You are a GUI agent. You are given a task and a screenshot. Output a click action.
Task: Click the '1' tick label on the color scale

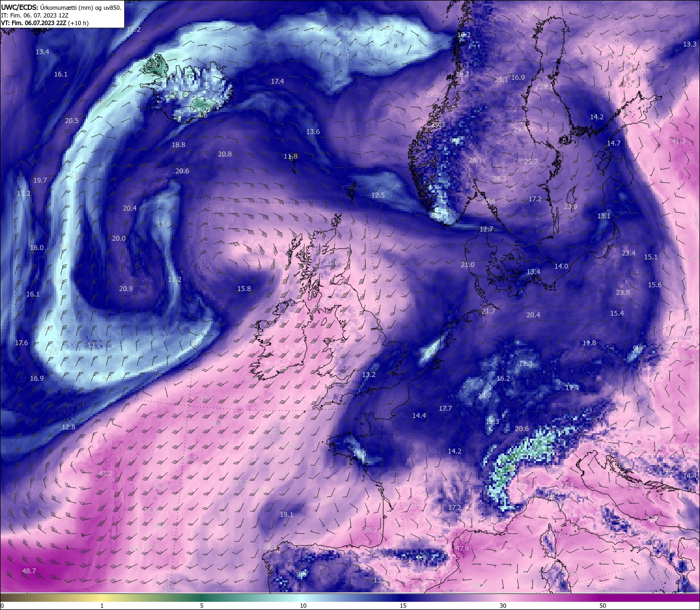(x=102, y=606)
